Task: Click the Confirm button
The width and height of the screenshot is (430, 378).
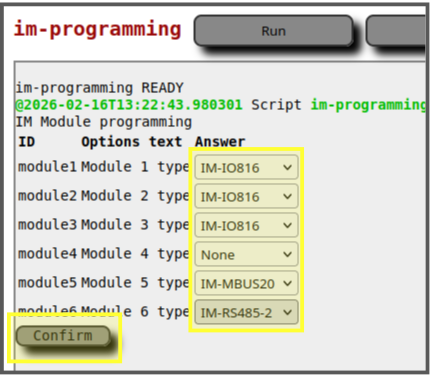Action: [63, 336]
